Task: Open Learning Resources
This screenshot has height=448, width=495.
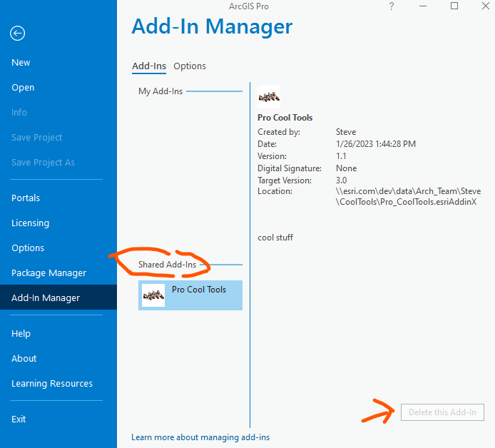Action: coord(52,383)
